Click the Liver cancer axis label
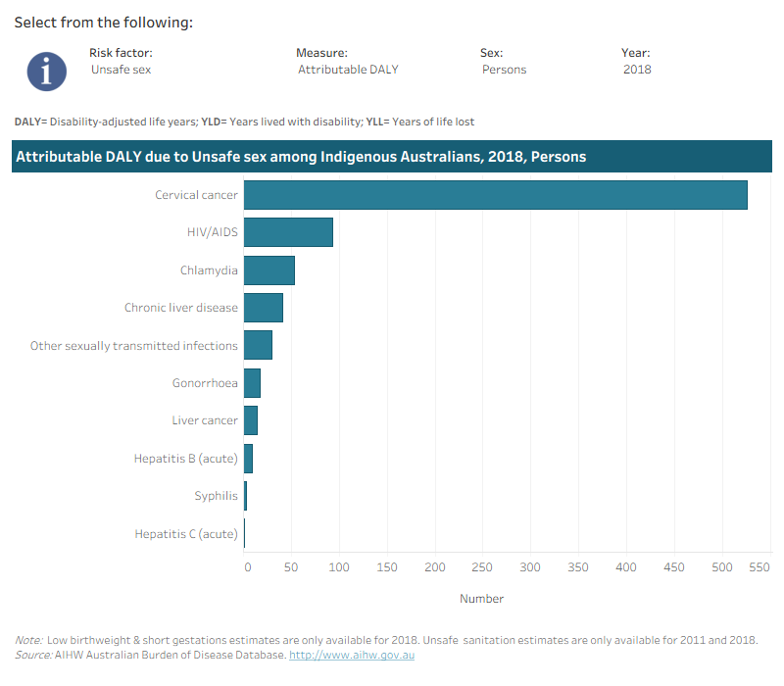This screenshot has width=784, height=686. pos(205,420)
